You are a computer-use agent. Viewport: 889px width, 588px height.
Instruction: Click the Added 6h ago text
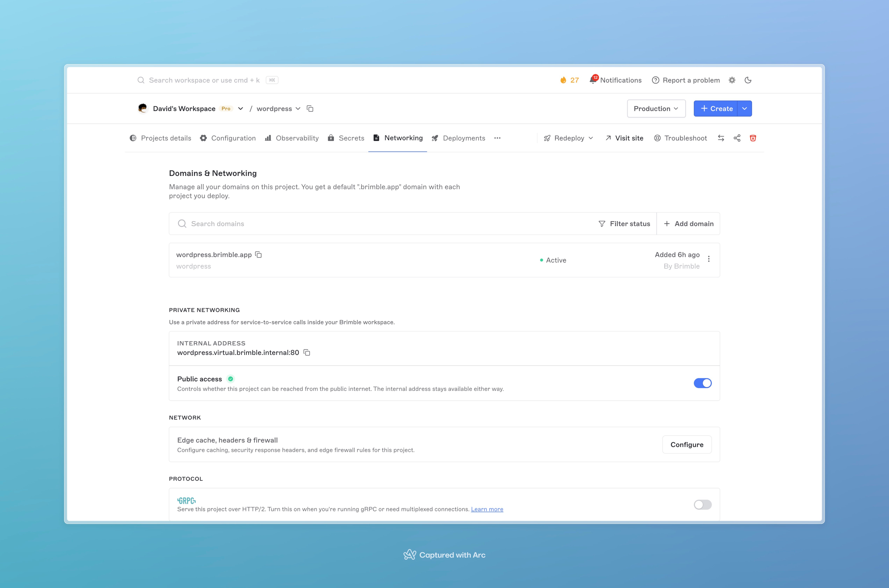[677, 255]
